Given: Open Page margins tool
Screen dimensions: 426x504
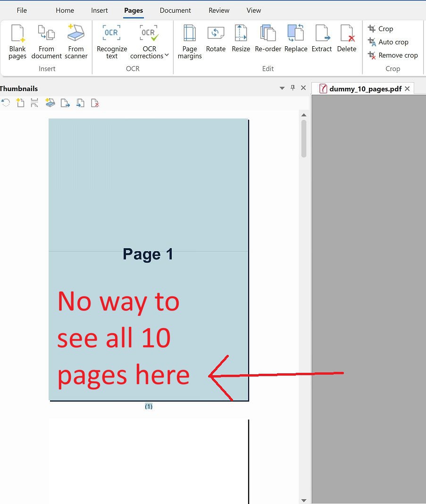Looking at the screenshot, I should pos(190,42).
